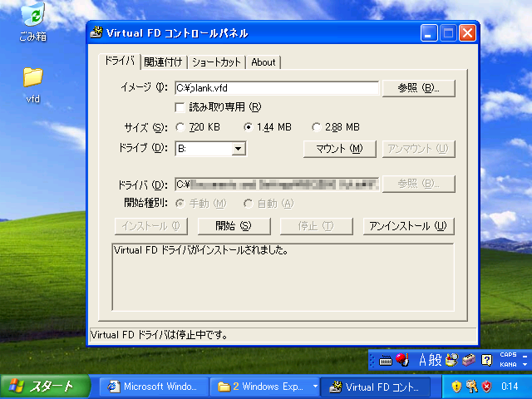Click the driver log message text area
The height and width of the screenshot is (399, 532).
[283, 277]
